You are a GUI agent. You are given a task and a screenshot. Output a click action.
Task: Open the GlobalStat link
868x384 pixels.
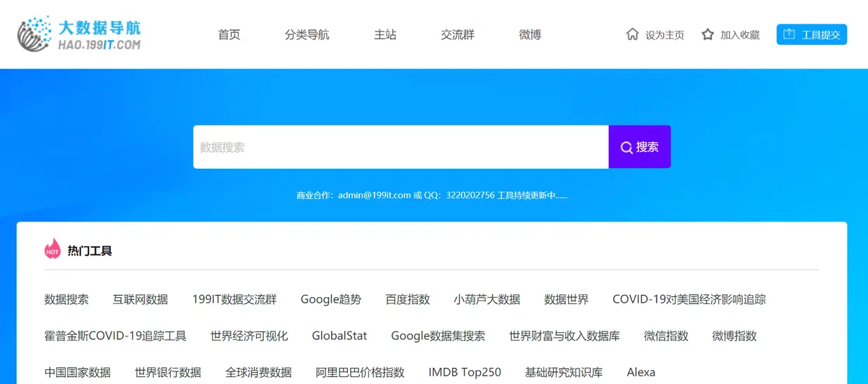(x=339, y=336)
